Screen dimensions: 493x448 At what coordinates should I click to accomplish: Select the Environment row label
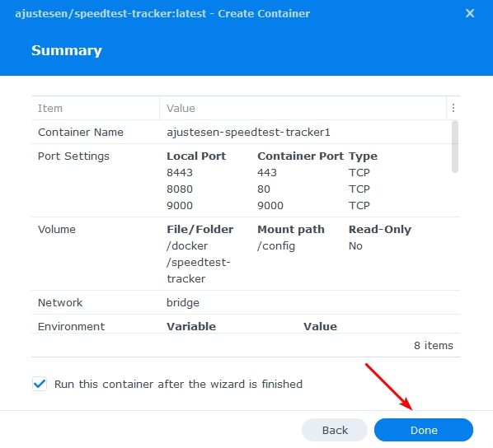[x=72, y=326]
